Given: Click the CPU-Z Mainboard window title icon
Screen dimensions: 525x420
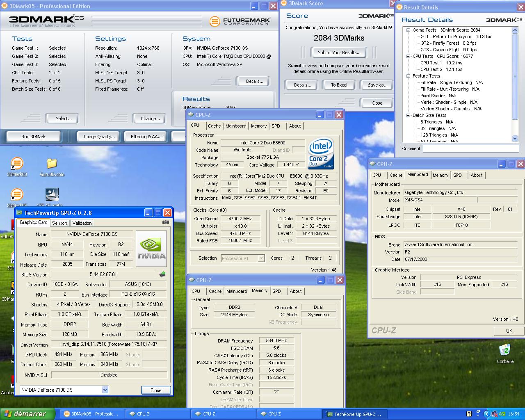Looking at the screenshot, I should (x=372, y=164).
